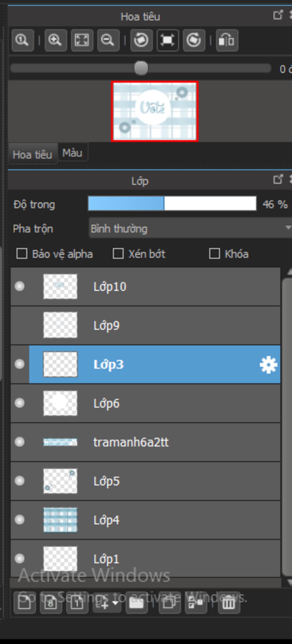Delete the selected layer with trash icon
Screen dimensions: 292x644
click(229, 602)
